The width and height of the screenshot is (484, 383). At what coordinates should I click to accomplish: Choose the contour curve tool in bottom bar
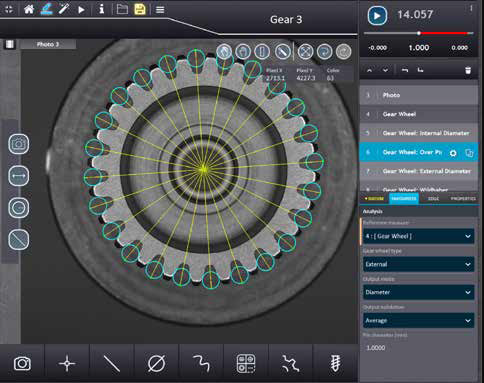click(201, 363)
